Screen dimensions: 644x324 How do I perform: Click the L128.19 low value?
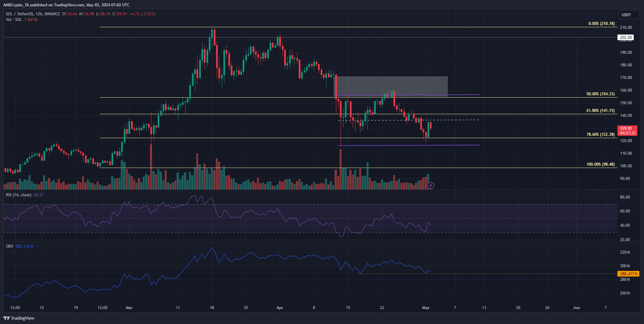click(x=104, y=14)
